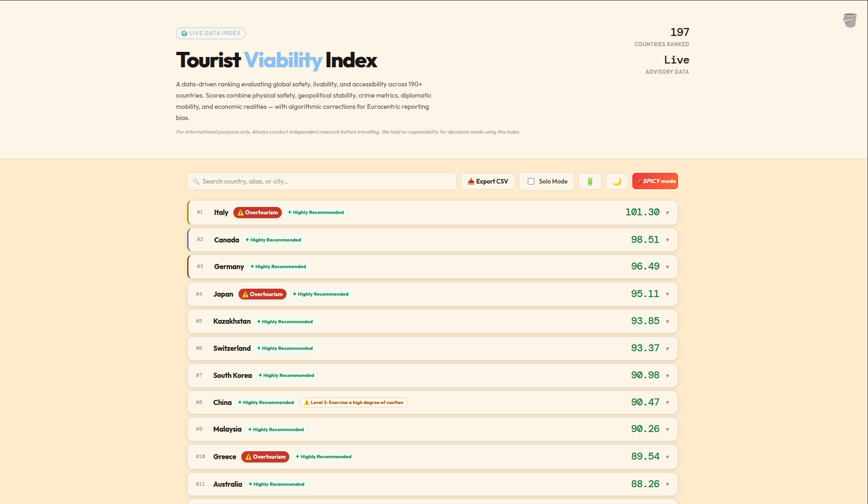This screenshot has height=504, width=868.
Task: Focus the country search field
Action: [x=322, y=181]
